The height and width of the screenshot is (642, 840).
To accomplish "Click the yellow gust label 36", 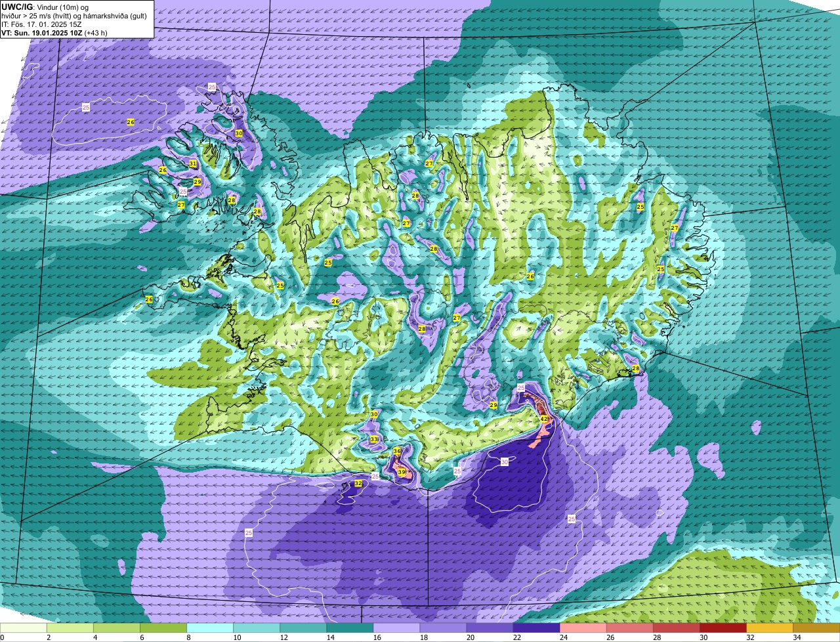I will 397,452.
